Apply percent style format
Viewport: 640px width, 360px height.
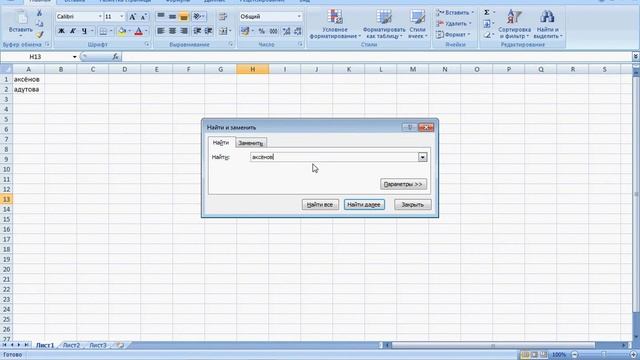[262, 31]
